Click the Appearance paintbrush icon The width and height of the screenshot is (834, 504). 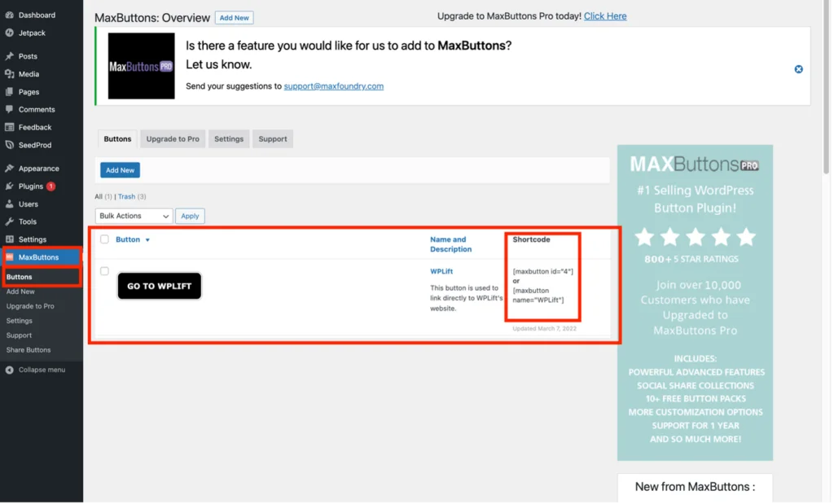click(x=10, y=168)
